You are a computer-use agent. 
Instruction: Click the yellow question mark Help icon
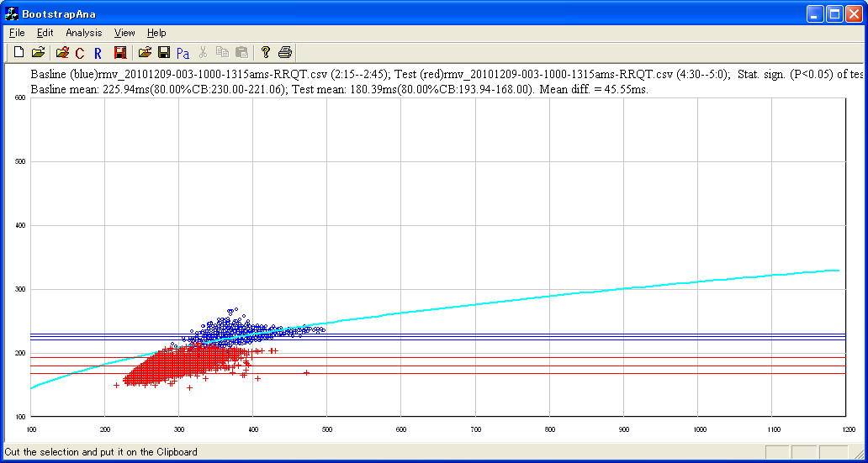(x=266, y=53)
